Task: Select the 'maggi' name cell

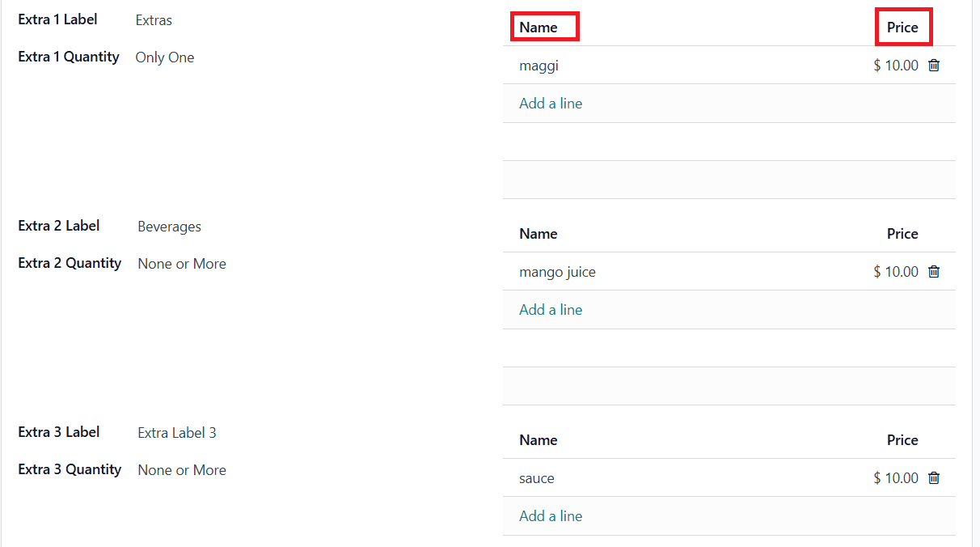Action: click(539, 66)
